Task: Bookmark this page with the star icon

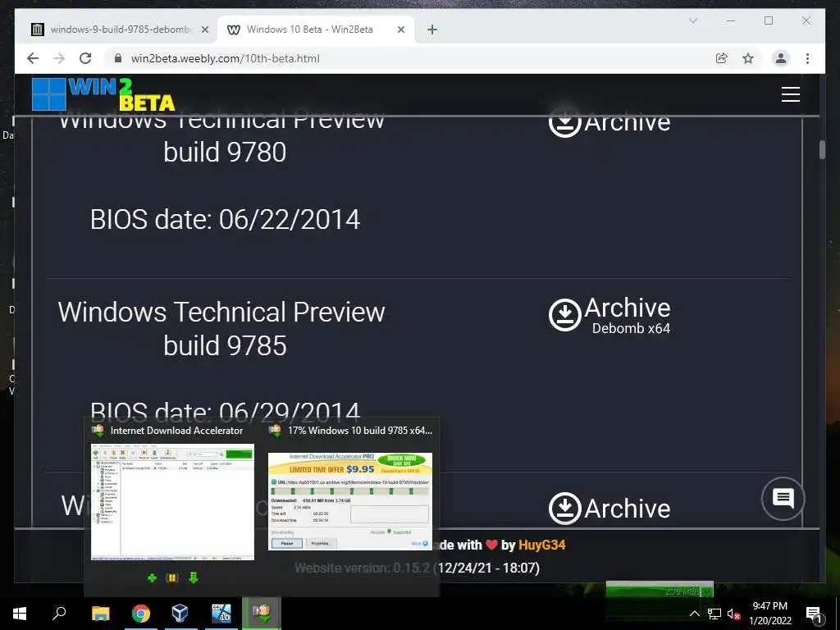Action: click(748, 58)
